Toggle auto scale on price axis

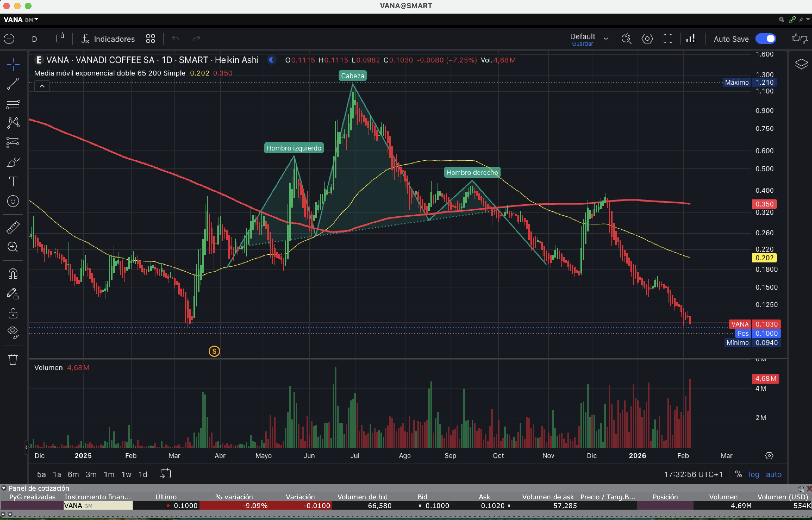tap(773, 474)
